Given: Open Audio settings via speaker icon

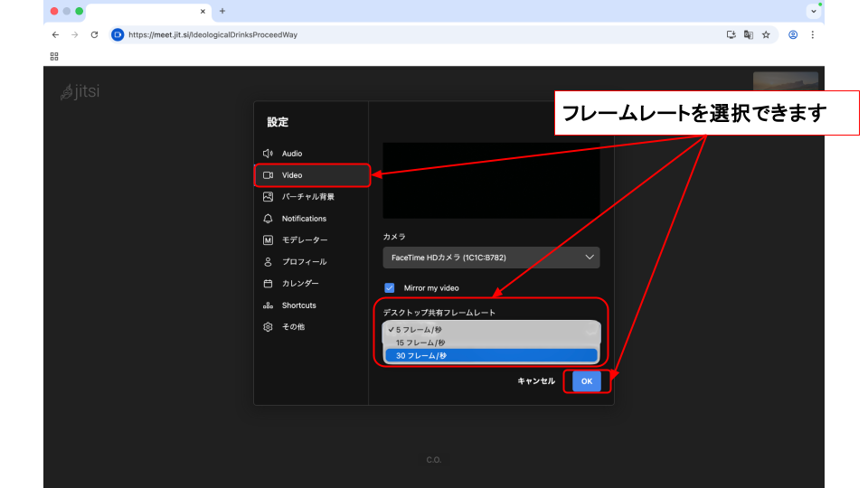Looking at the screenshot, I should coord(268,154).
